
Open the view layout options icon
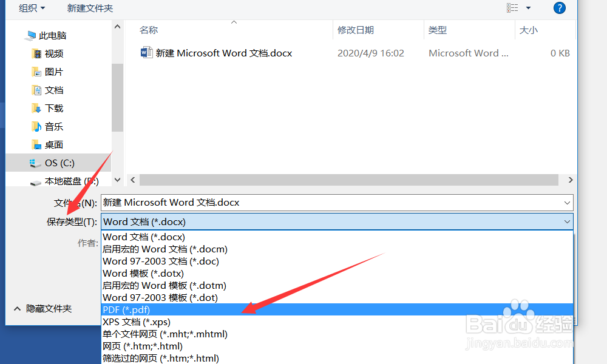point(512,8)
